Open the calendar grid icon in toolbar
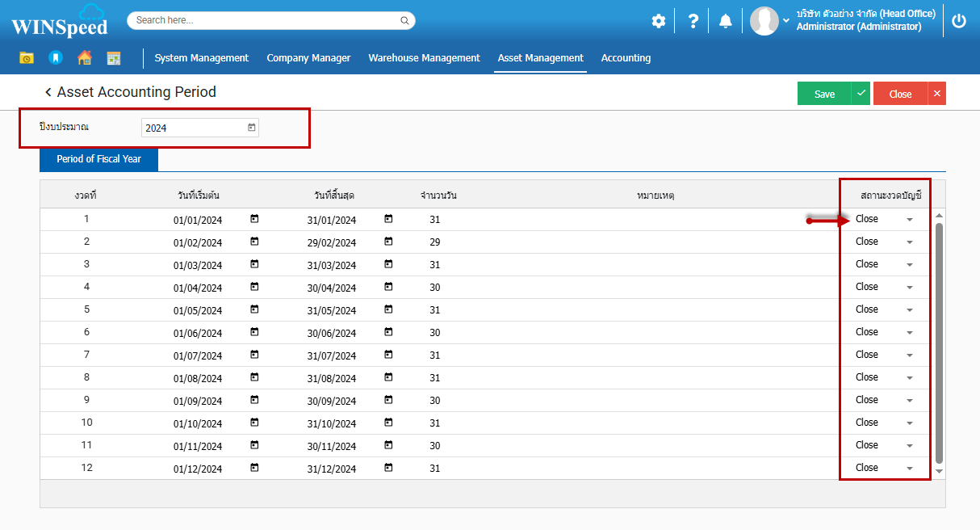Viewport: 980px width, 530px height. [113, 57]
